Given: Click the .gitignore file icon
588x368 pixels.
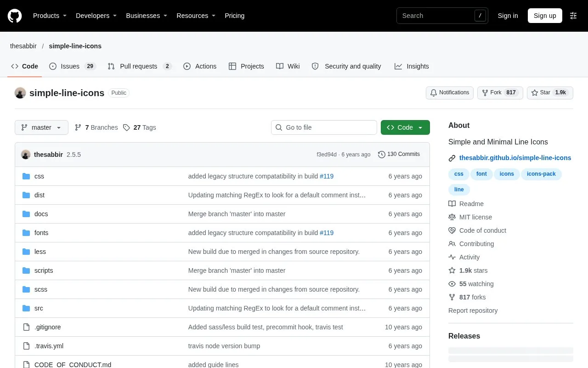Looking at the screenshot, I should click(x=26, y=327).
